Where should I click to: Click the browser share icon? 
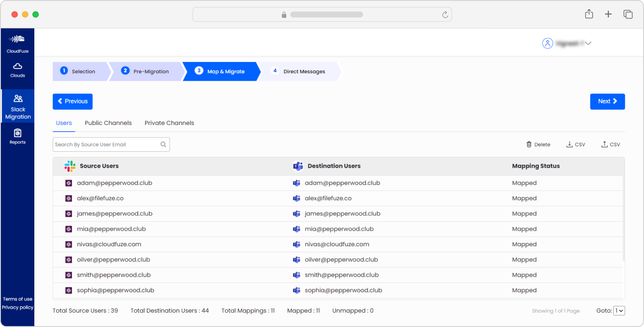589,14
